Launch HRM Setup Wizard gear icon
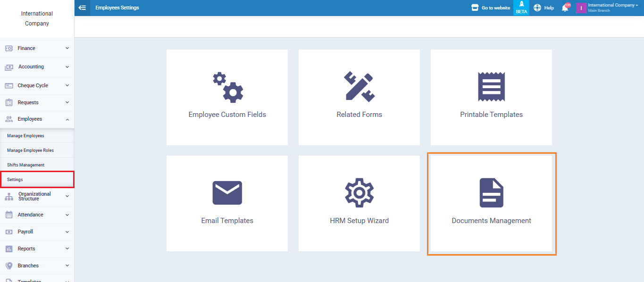The height and width of the screenshot is (282, 644). (x=359, y=193)
